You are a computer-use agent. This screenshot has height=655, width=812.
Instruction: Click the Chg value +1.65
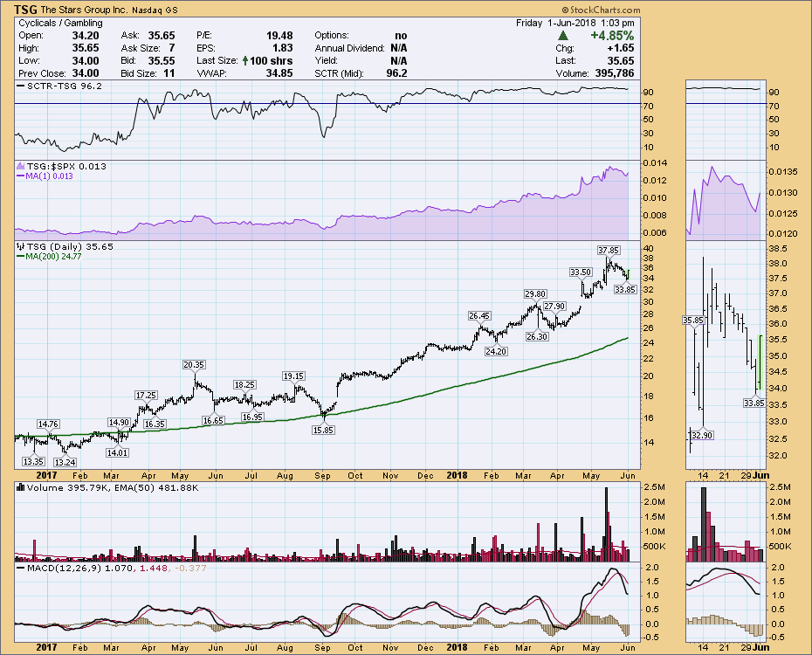(x=621, y=48)
